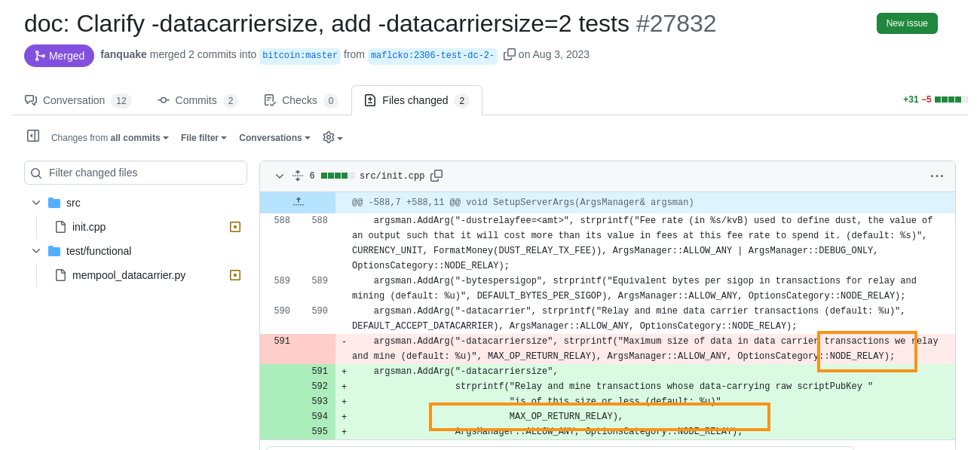
Task: Select the Files changed tab
Action: coord(417,100)
